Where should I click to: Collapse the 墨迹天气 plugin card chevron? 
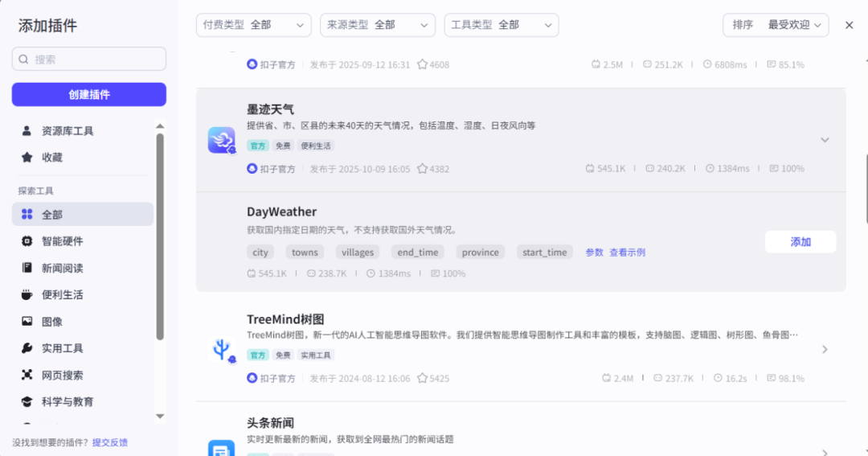825,140
